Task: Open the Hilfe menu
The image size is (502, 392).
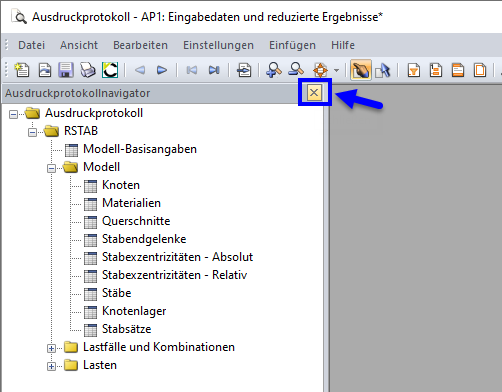Action: 343,45
